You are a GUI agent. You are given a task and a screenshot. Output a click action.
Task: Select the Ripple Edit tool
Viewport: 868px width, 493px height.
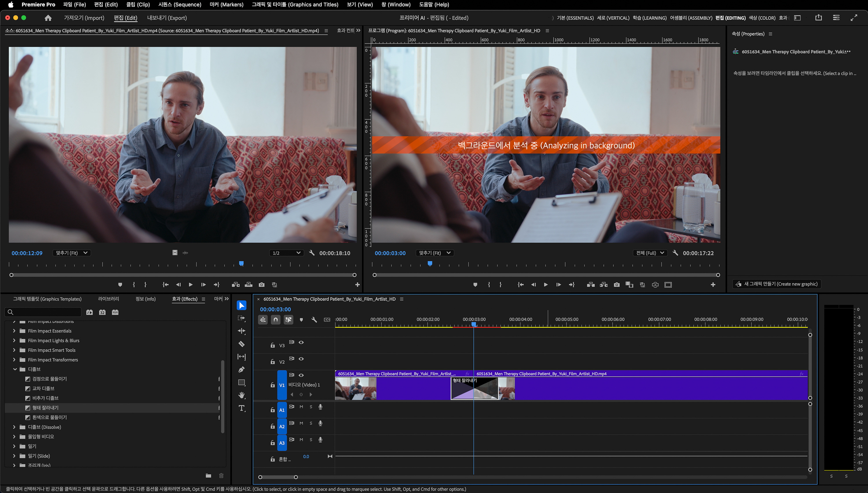coord(242,331)
